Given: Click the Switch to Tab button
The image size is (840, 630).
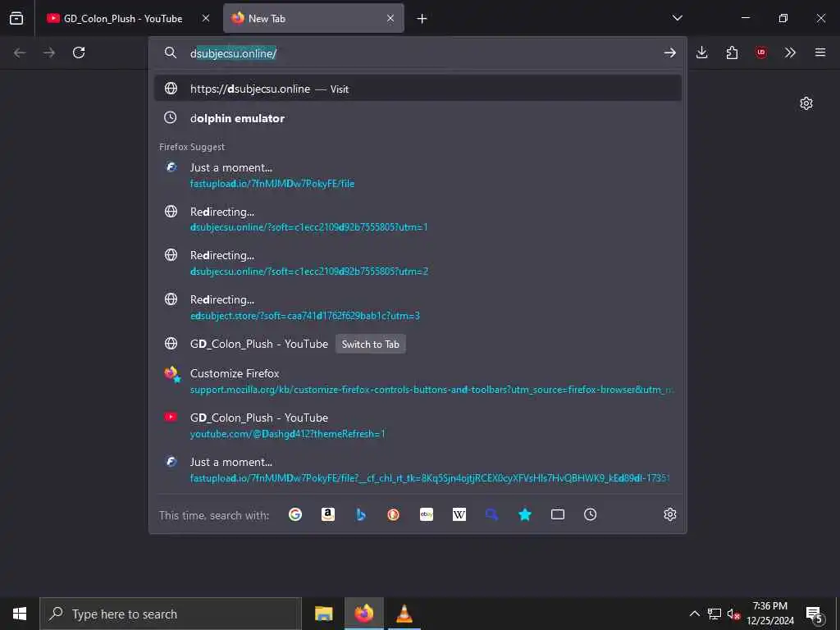Looking at the screenshot, I should click(x=371, y=344).
